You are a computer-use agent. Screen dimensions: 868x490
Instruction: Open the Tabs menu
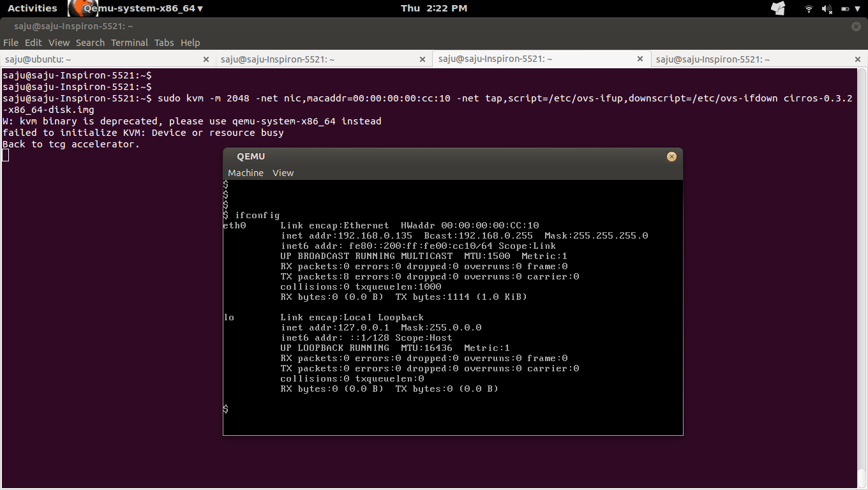click(x=164, y=43)
